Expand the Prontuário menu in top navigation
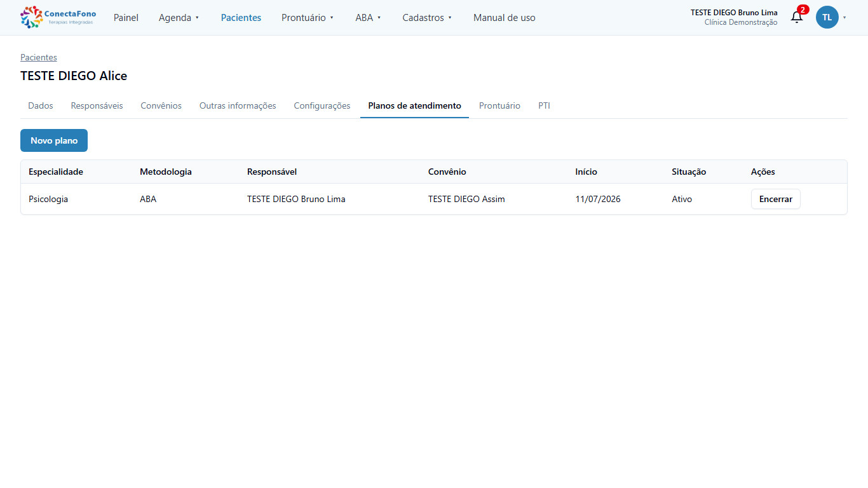 tap(308, 18)
